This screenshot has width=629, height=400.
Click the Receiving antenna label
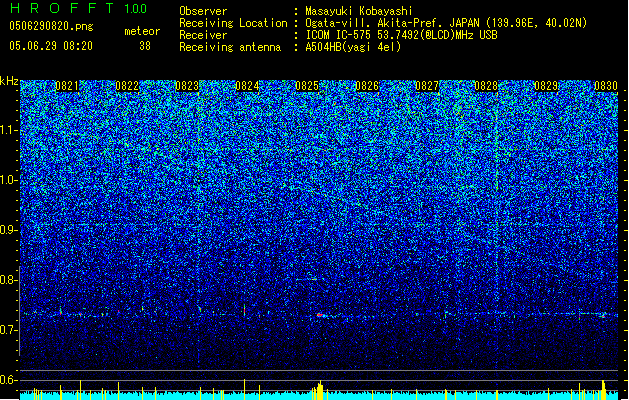click(x=230, y=47)
